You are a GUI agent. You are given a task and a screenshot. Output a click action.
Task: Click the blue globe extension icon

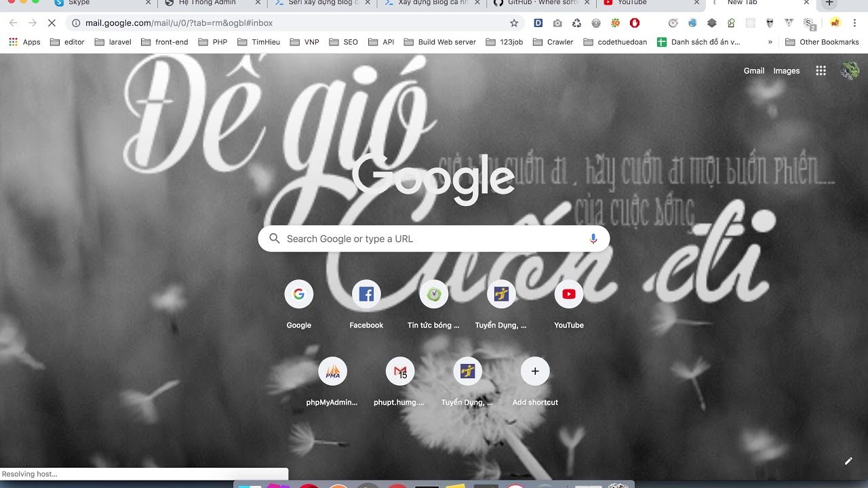(692, 23)
